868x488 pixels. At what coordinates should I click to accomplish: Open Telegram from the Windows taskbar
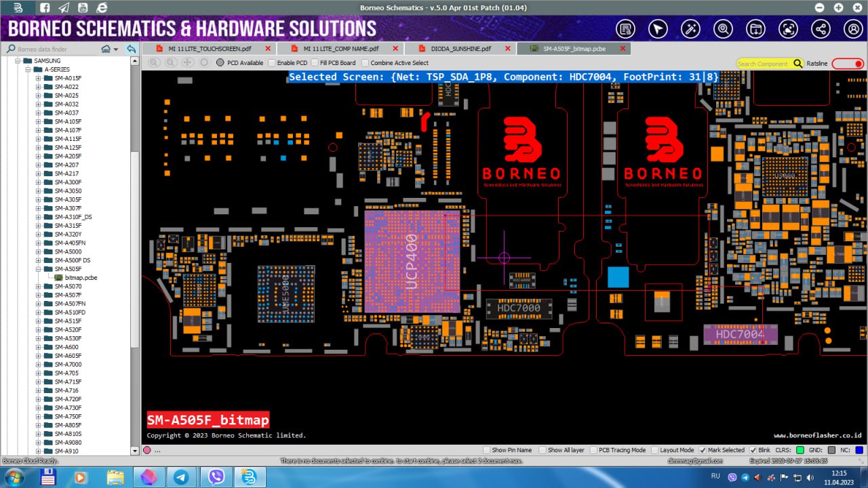tap(182, 477)
